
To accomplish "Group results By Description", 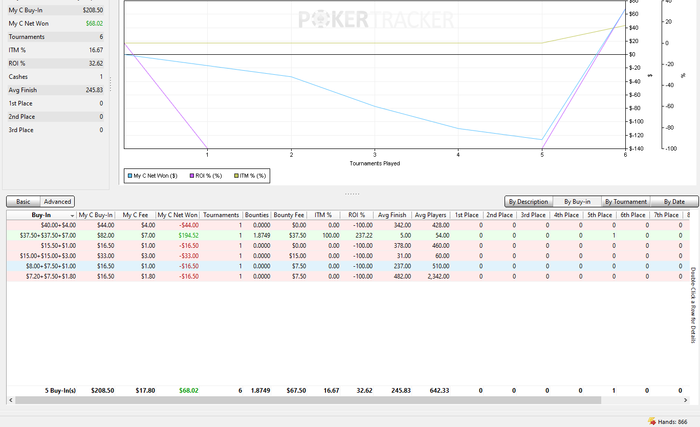I will coord(528,201).
